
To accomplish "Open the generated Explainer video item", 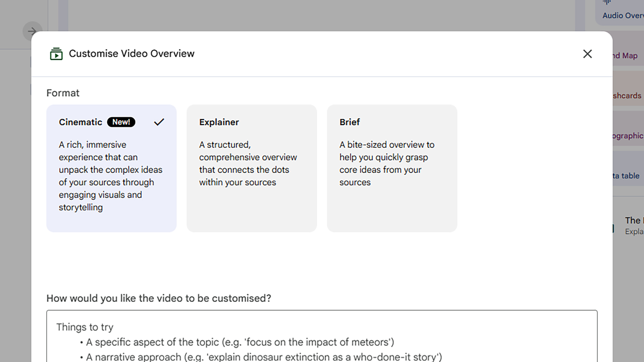I will tap(634, 225).
